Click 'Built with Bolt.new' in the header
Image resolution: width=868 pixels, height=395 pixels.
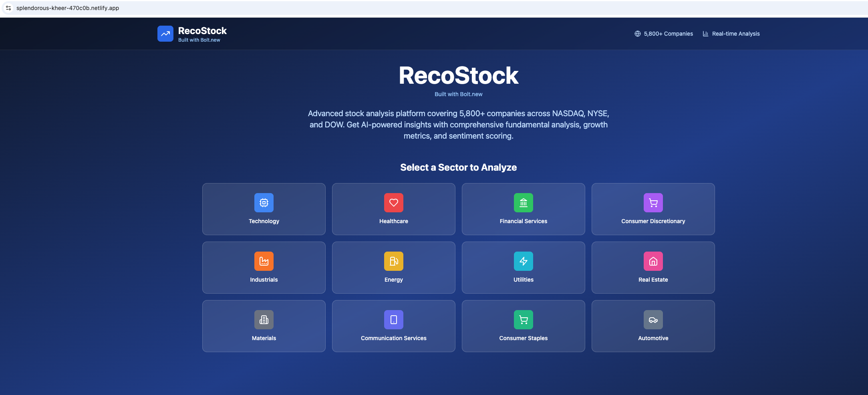coord(199,40)
